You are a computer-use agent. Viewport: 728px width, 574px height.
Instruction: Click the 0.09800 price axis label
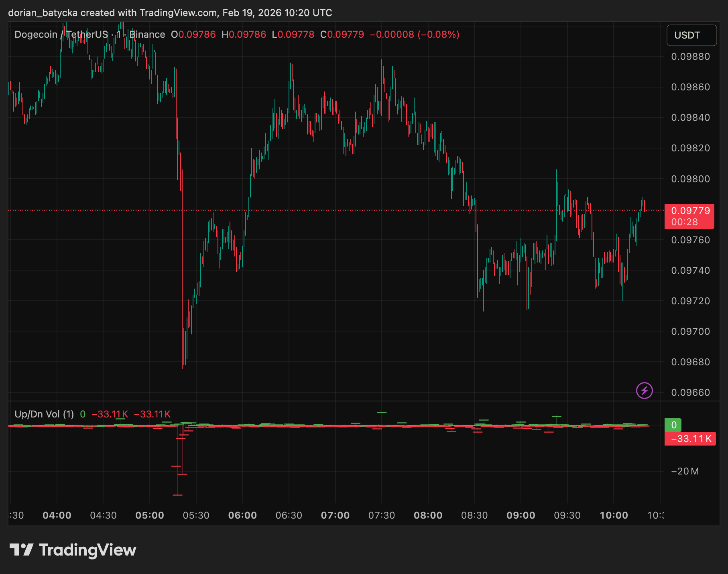pyautogui.click(x=690, y=179)
